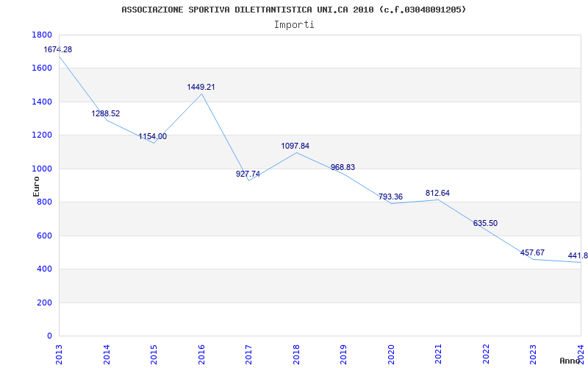The height and width of the screenshot is (368, 588).
Task: Click the 1154.00 value label
Action: [153, 137]
